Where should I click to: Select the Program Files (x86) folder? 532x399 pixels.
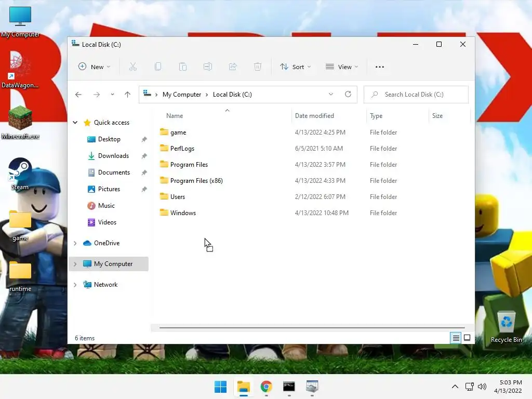click(196, 180)
